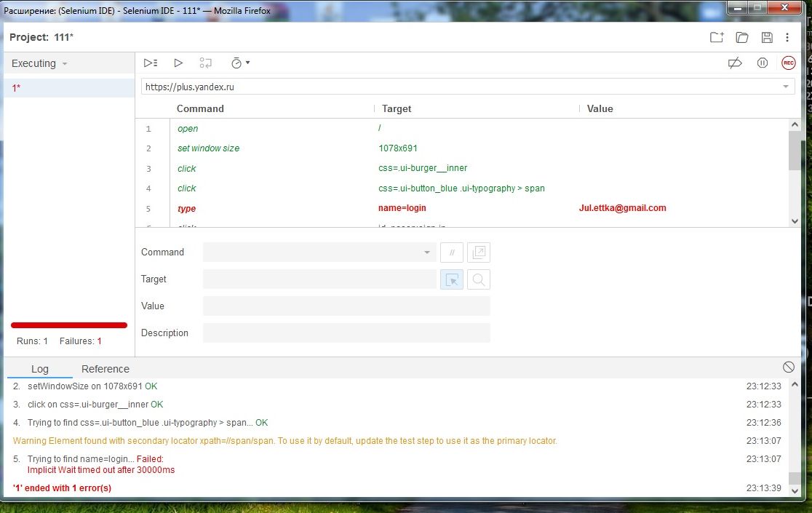Click log panel scrollbar down arrow
Viewport: 812px width, 513px height.
[x=795, y=490]
